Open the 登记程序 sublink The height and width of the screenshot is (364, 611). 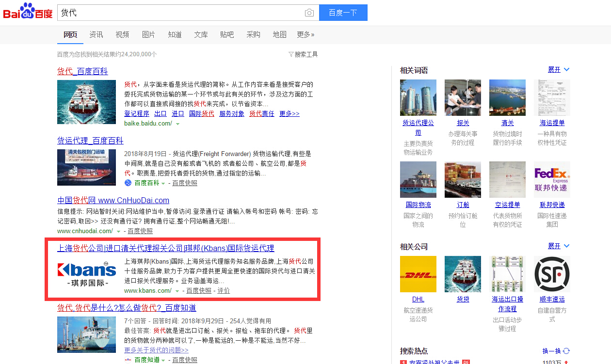137,113
